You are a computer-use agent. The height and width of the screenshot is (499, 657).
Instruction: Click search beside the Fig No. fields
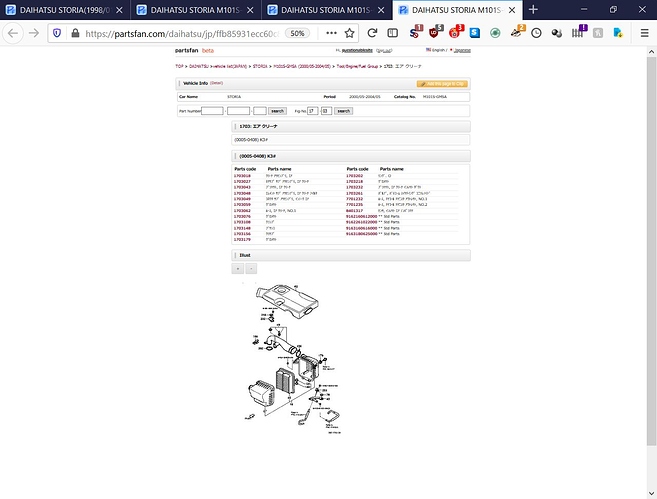(x=343, y=111)
